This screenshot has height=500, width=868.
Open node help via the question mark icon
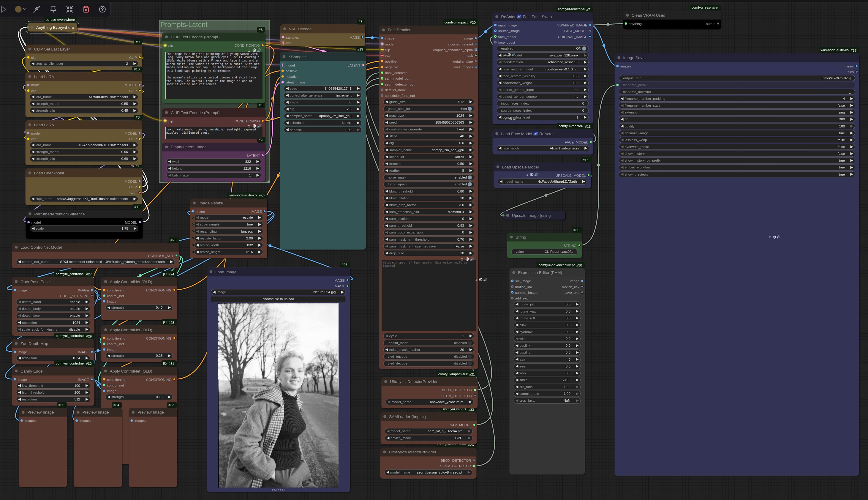102,9
